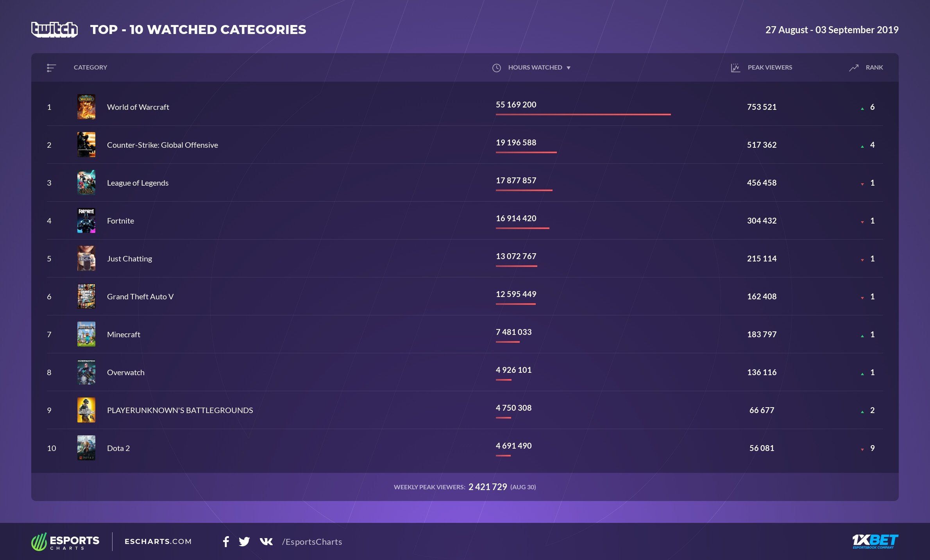Select the Category column header
This screenshot has width=930, height=560.
[90, 67]
